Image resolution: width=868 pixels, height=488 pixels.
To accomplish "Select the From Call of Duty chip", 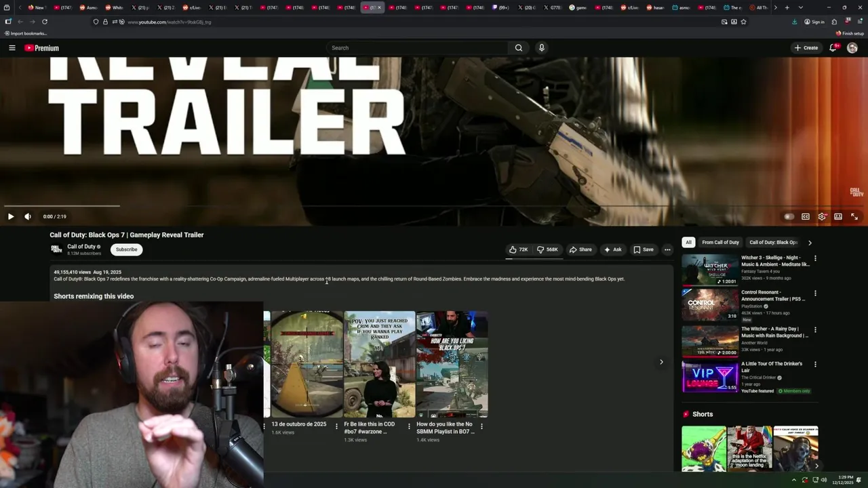I will 720,242.
